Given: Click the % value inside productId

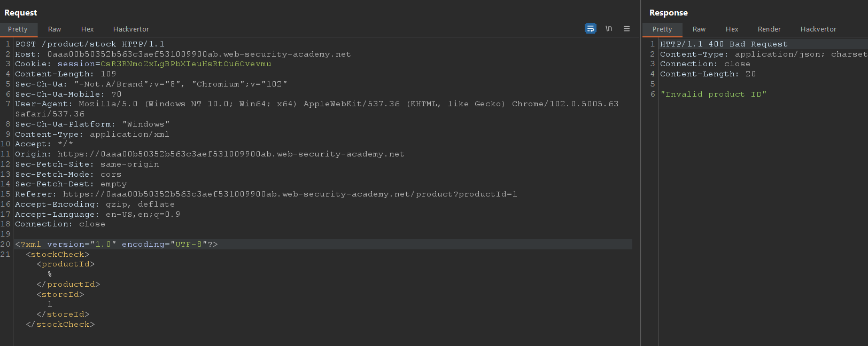Looking at the screenshot, I should coord(50,274).
